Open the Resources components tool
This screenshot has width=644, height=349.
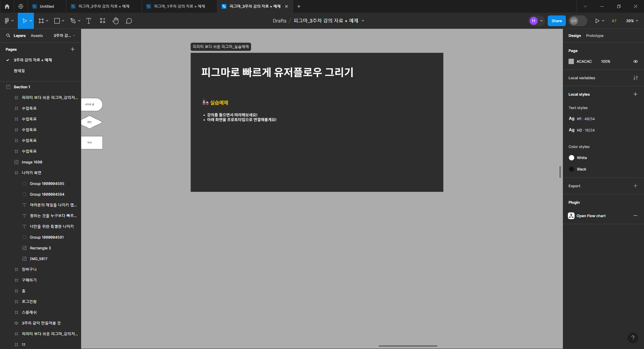[x=102, y=21]
